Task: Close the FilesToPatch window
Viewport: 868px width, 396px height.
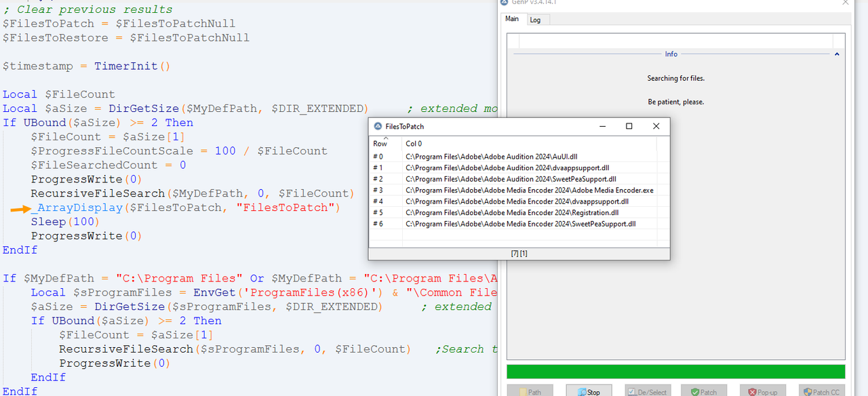Action: [656, 126]
